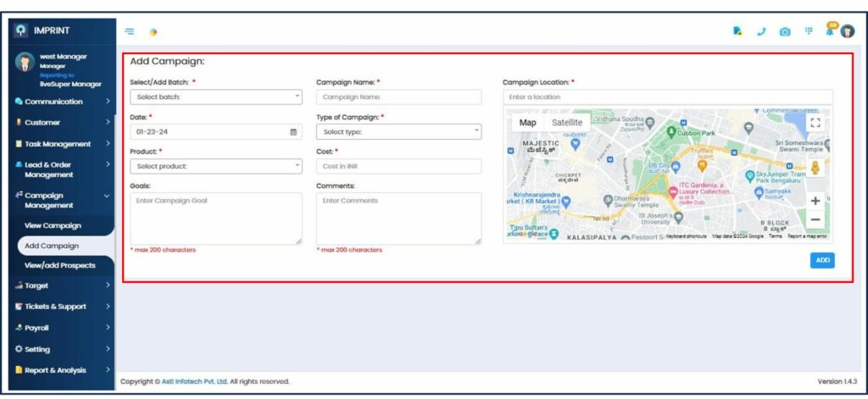Screen dimensions: 868x399
Task: Click the Date field showing 01-23-24
Action: [216, 131]
